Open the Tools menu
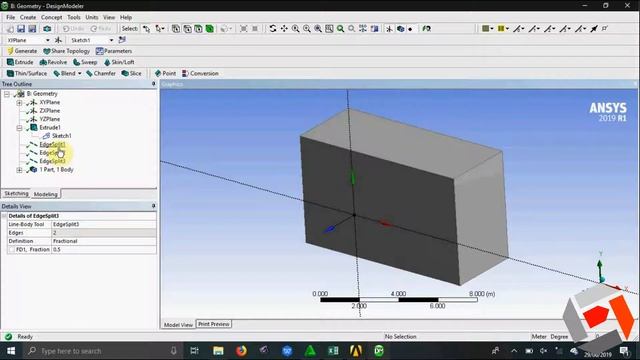 (x=74, y=18)
